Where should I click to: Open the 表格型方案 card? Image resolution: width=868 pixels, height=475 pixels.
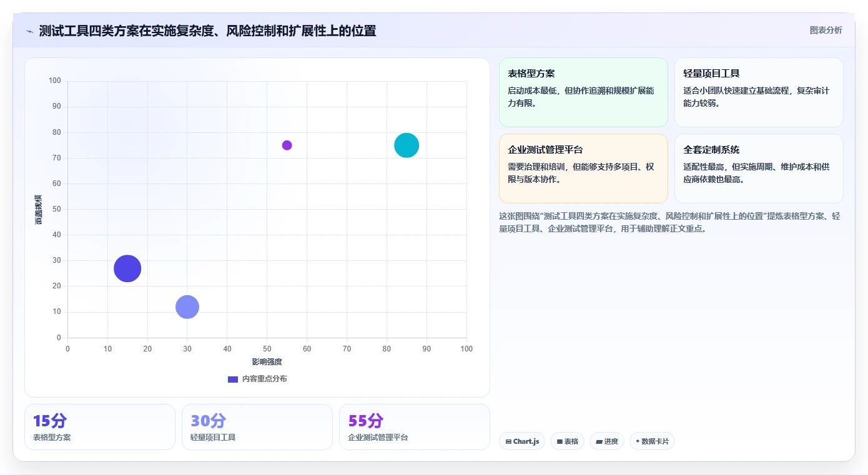pyautogui.click(x=583, y=92)
